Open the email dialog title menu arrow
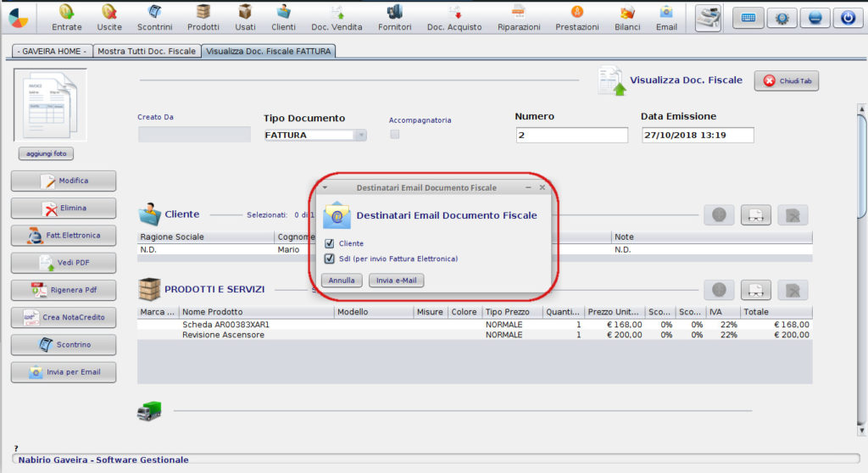The image size is (868, 473). (325, 188)
